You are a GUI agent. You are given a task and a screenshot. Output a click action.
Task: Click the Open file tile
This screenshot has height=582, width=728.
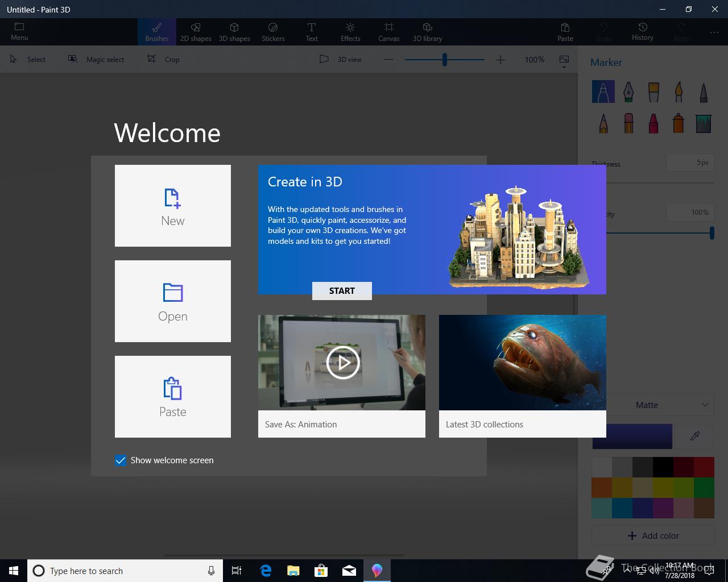tap(173, 301)
